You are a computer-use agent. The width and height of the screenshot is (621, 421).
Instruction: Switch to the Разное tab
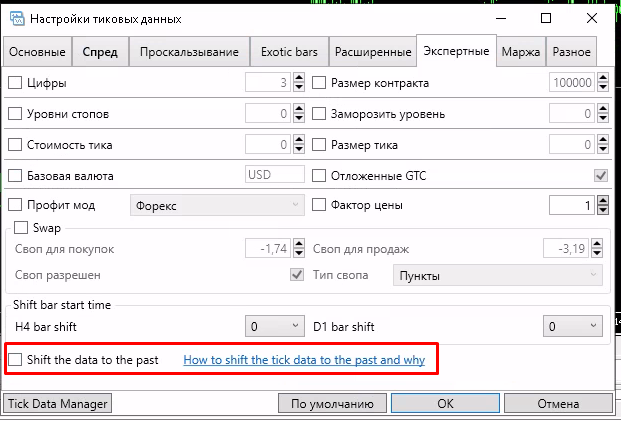[x=571, y=52]
